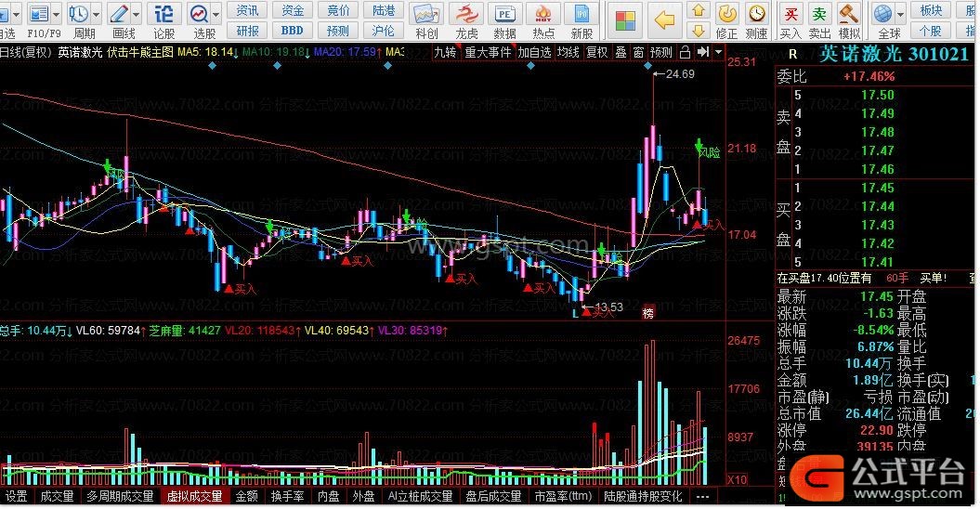Show more indicator tabs via ellipsis
The height and width of the screenshot is (509, 980).
coord(702,497)
